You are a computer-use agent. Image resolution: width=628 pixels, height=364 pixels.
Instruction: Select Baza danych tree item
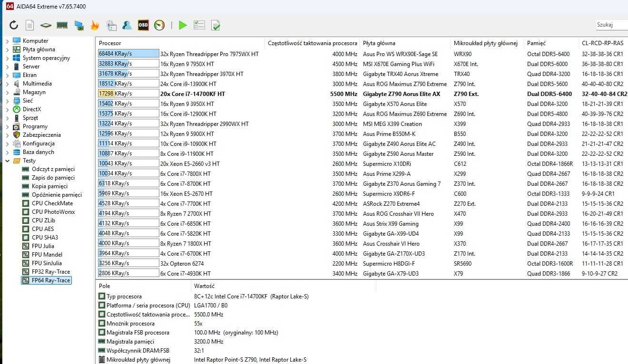[x=39, y=152]
